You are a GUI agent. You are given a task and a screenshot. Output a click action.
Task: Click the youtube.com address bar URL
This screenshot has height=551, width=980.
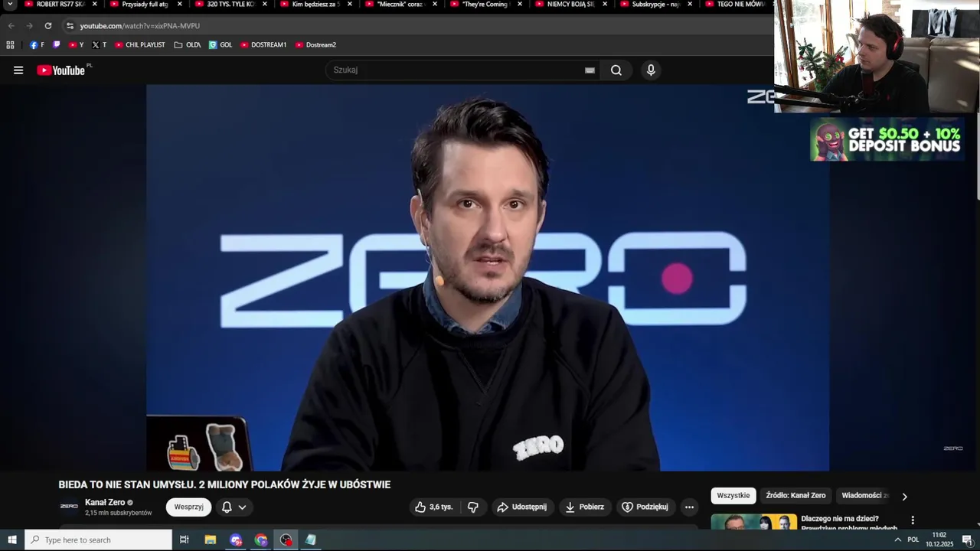coord(140,26)
